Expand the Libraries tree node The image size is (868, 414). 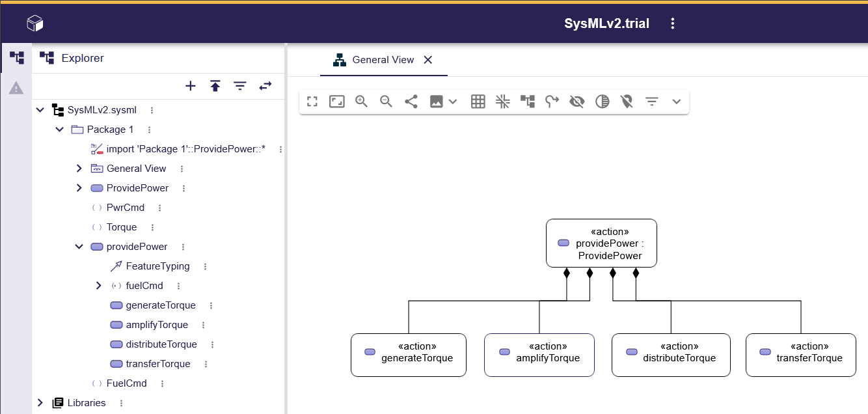(x=40, y=403)
